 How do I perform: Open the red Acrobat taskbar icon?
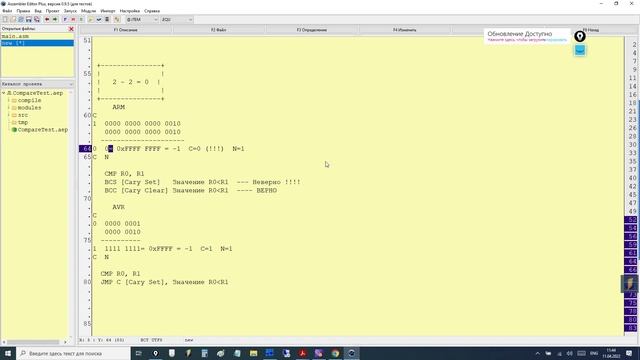coord(302,353)
